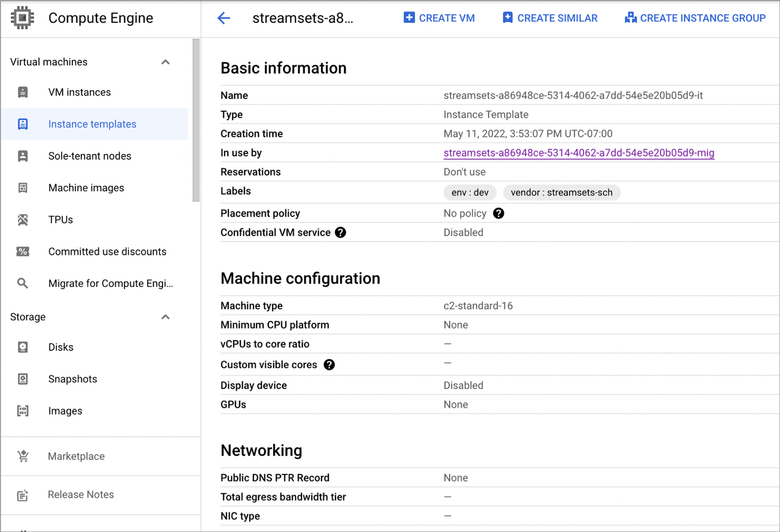Open Committed use discounts page
Screen dimensions: 780x532
click(x=107, y=252)
